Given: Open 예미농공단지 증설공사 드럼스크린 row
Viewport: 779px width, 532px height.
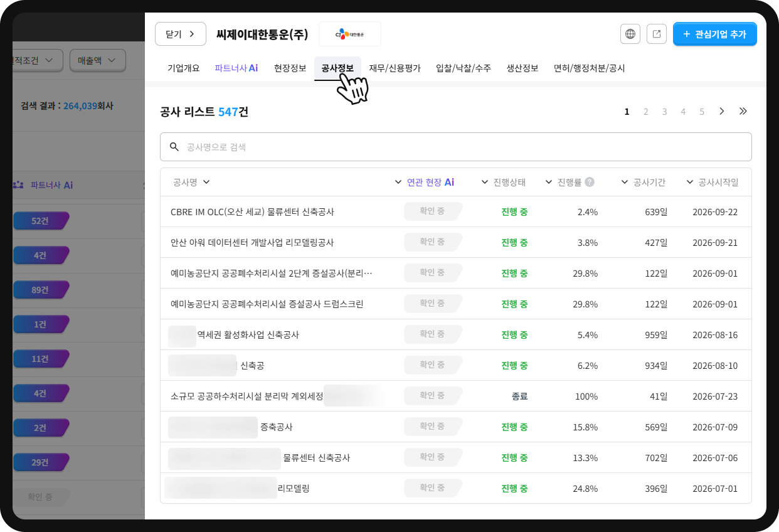Looking at the screenshot, I should [456, 304].
